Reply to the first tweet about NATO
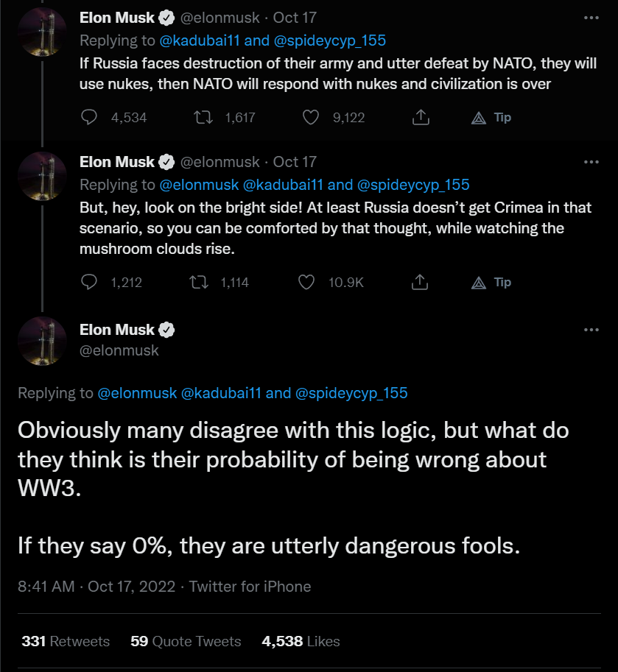Viewport: 618px width, 672px height. pyautogui.click(x=90, y=117)
